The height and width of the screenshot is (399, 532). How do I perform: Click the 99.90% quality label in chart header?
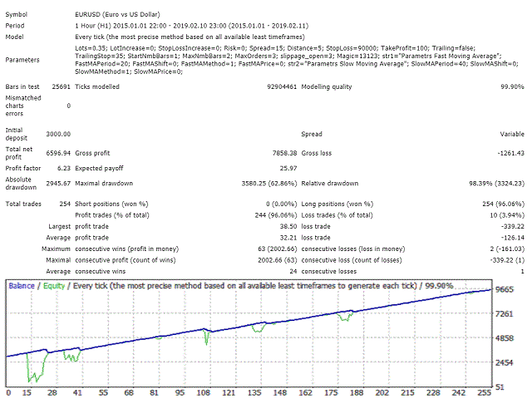click(x=440, y=286)
